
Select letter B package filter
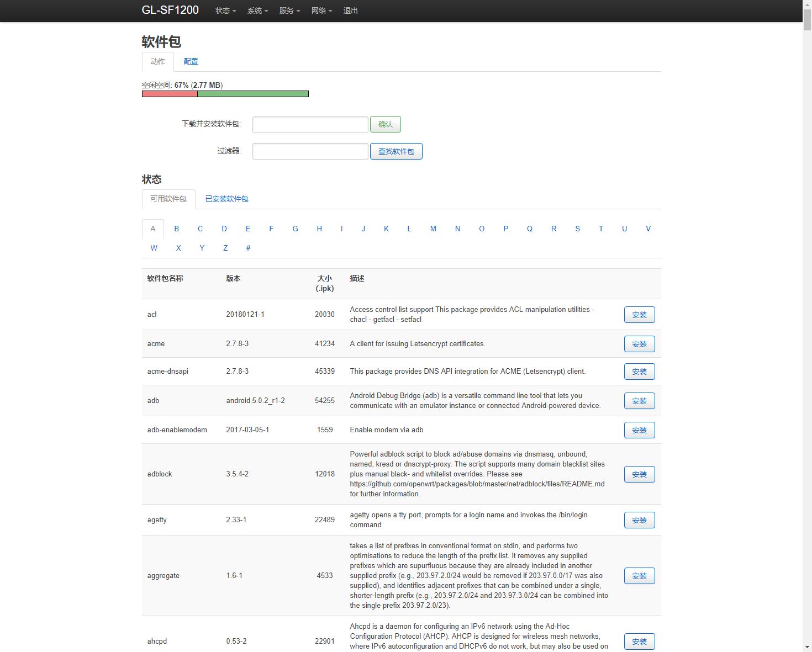coord(177,229)
